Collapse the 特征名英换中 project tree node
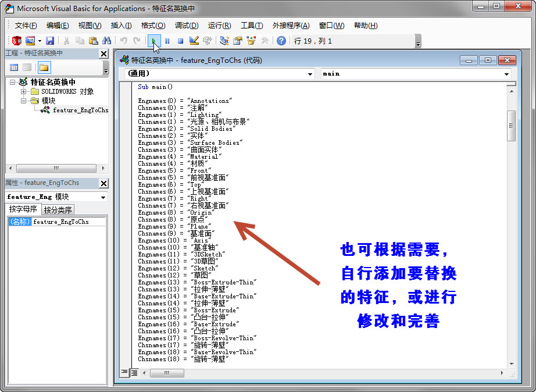 point(13,82)
